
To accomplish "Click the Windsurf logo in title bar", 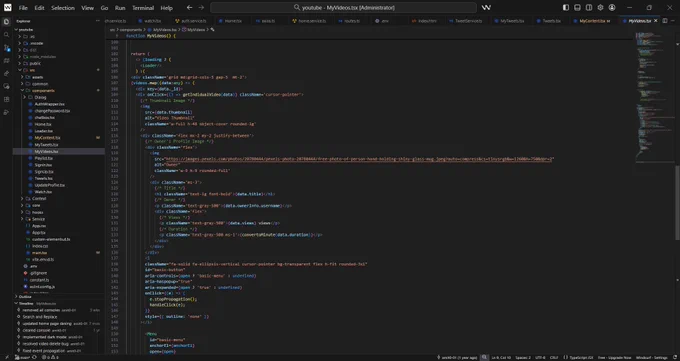I will coord(7,7).
